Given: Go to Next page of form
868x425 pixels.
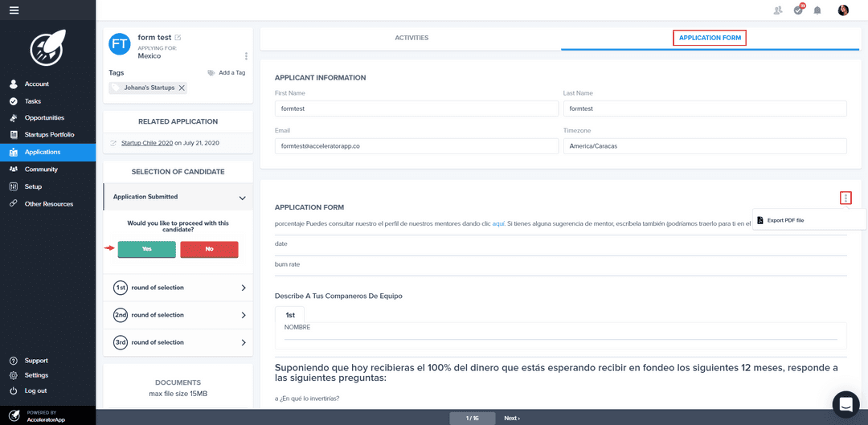Looking at the screenshot, I should (512, 419).
